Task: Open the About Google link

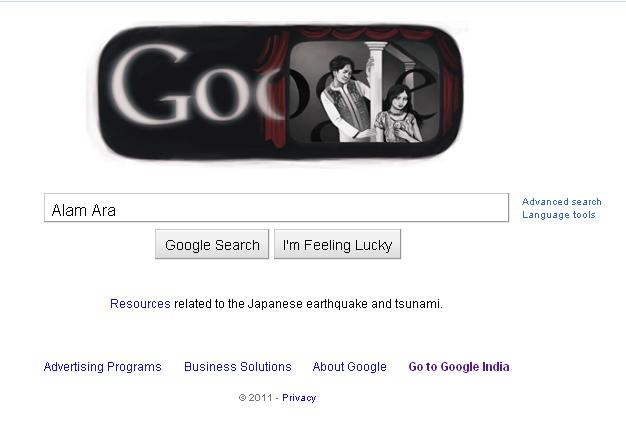Action: pyautogui.click(x=349, y=367)
